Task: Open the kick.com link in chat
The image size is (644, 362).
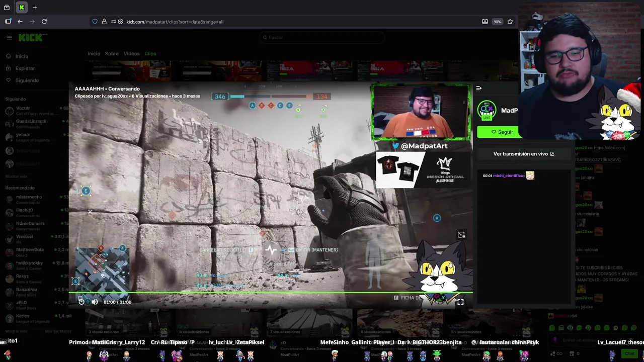Action: pos(609,148)
